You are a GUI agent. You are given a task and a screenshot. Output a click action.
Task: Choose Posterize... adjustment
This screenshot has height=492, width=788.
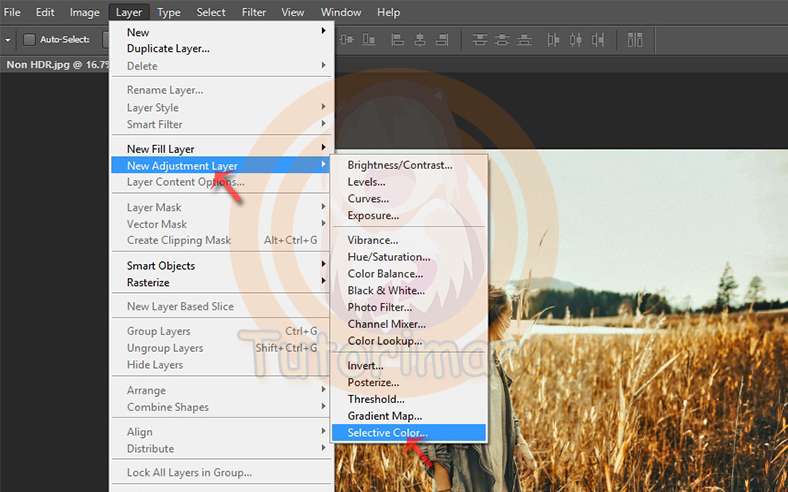(x=409, y=382)
